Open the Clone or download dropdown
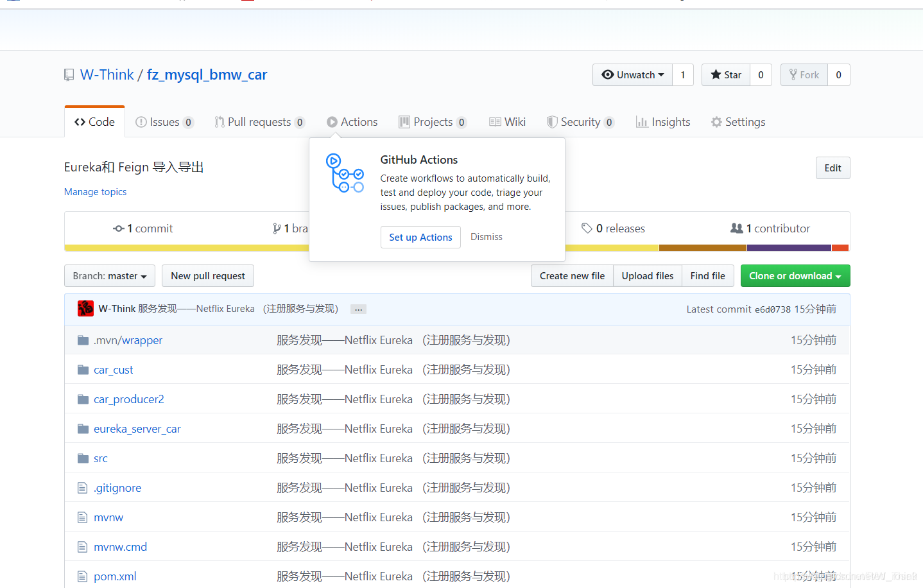This screenshot has height=588, width=923. click(x=795, y=276)
